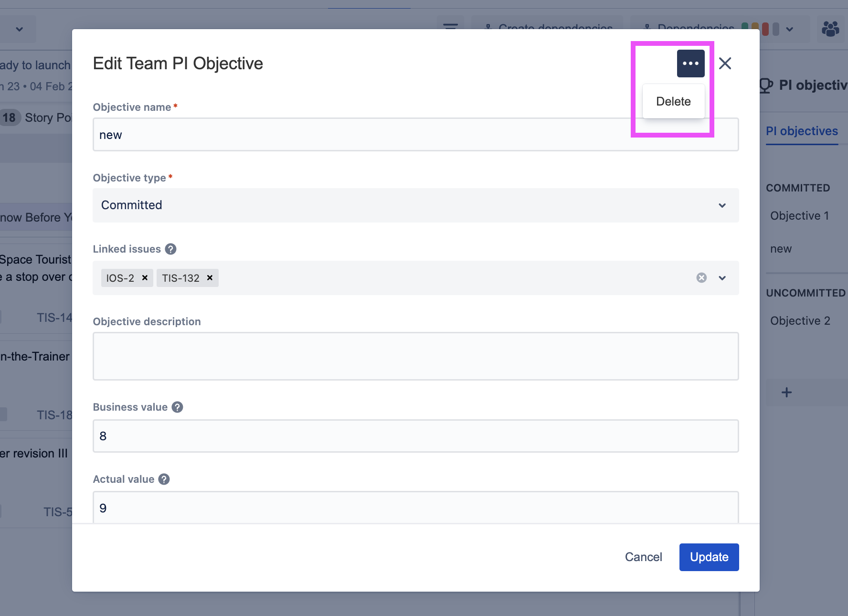Click the Business value field
This screenshot has height=616, width=848.
point(415,436)
